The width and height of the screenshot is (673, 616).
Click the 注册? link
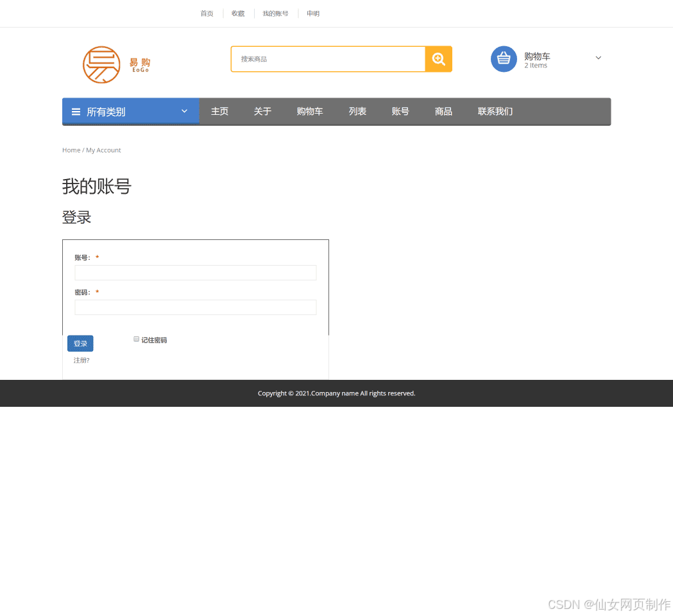[x=81, y=361]
